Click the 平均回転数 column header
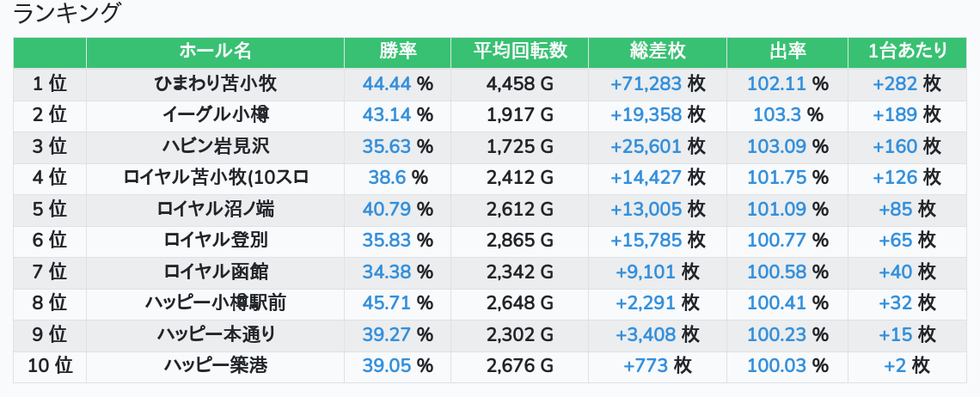 (519, 52)
